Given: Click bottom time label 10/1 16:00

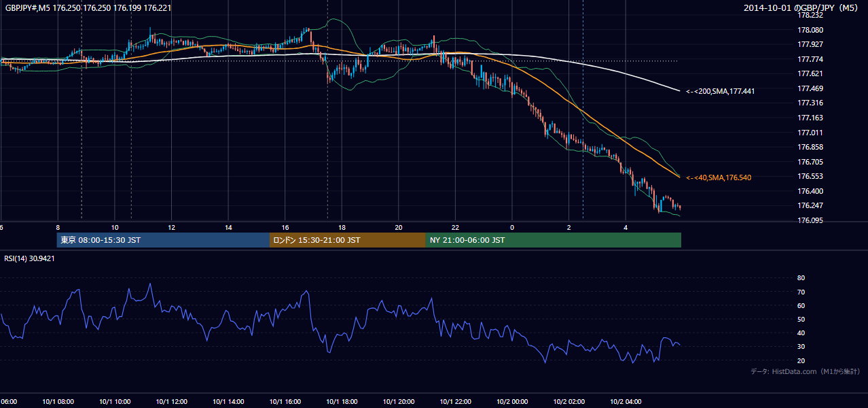Looking at the screenshot, I should [285, 402].
